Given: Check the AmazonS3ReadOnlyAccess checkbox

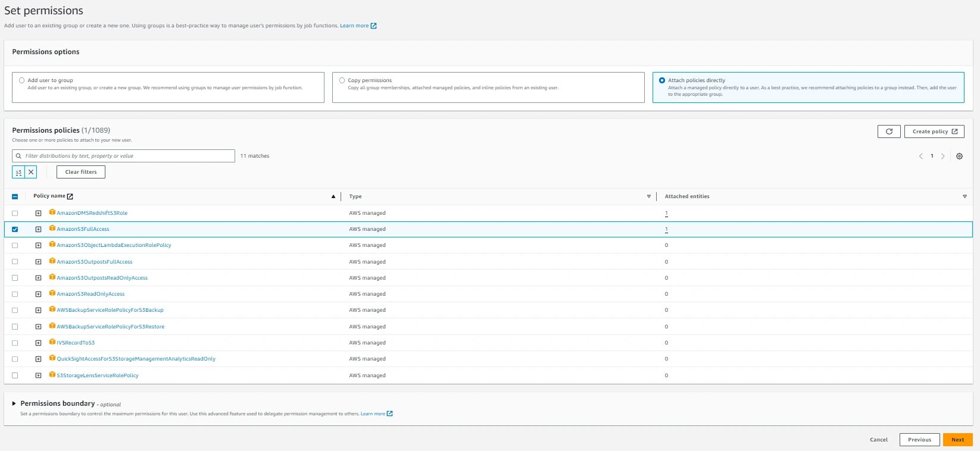Looking at the screenshot, I should [x=15, y=294].
